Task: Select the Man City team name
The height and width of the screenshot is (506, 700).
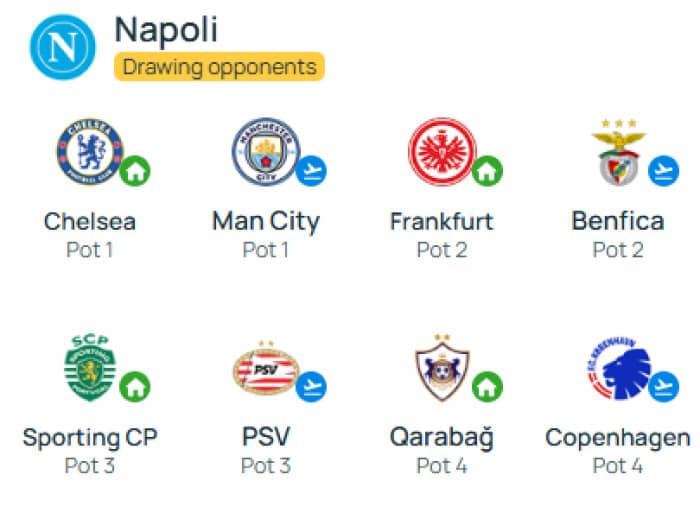Action: 266,222
